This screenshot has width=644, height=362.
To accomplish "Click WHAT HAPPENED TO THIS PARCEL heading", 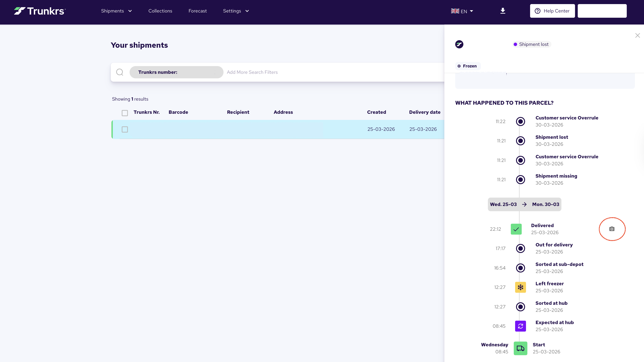I will (x=504, y=103).
